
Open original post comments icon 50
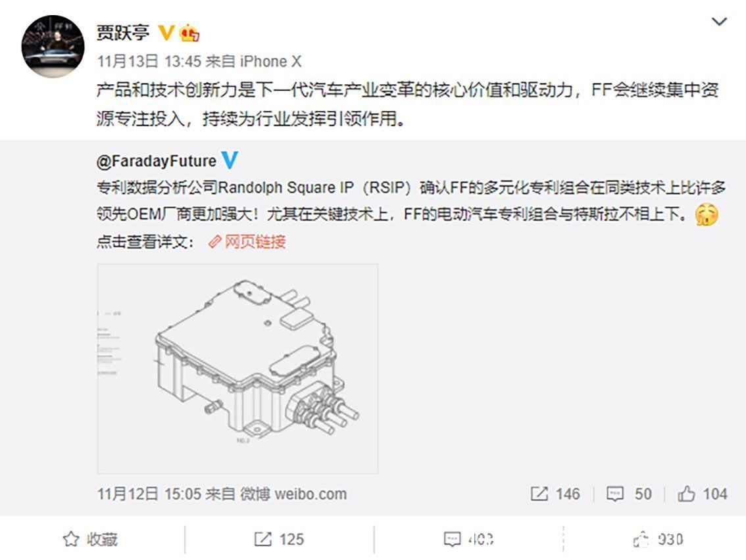point(629,494)
